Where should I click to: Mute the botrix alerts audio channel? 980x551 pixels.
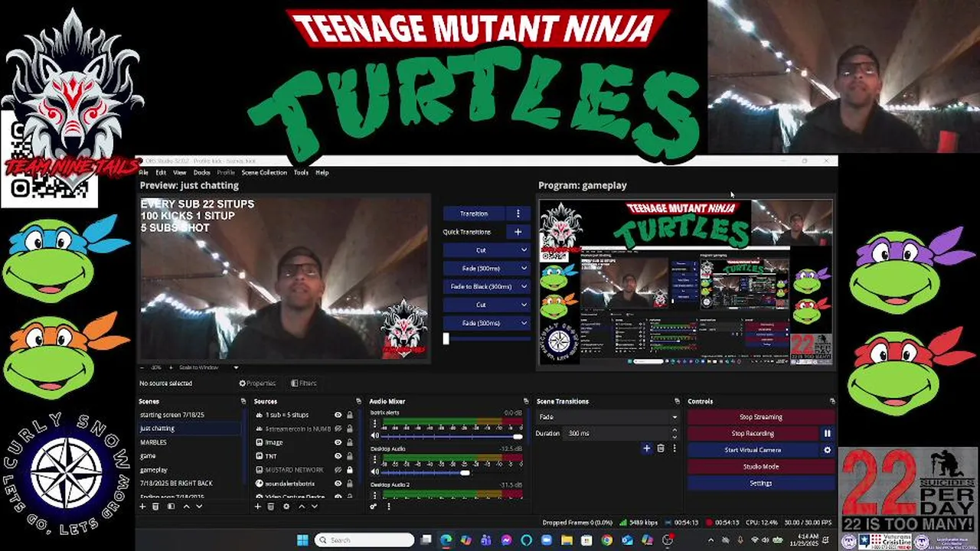375,436
